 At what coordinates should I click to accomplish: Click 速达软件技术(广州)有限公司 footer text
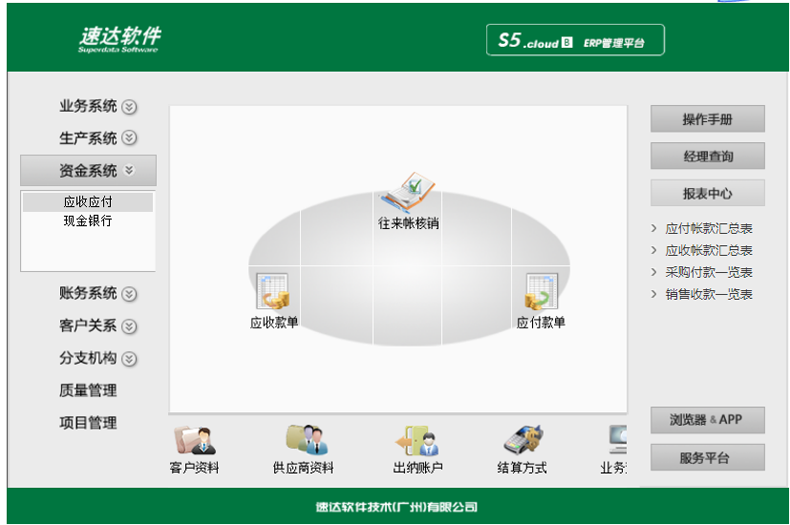[x=397, y=507]
